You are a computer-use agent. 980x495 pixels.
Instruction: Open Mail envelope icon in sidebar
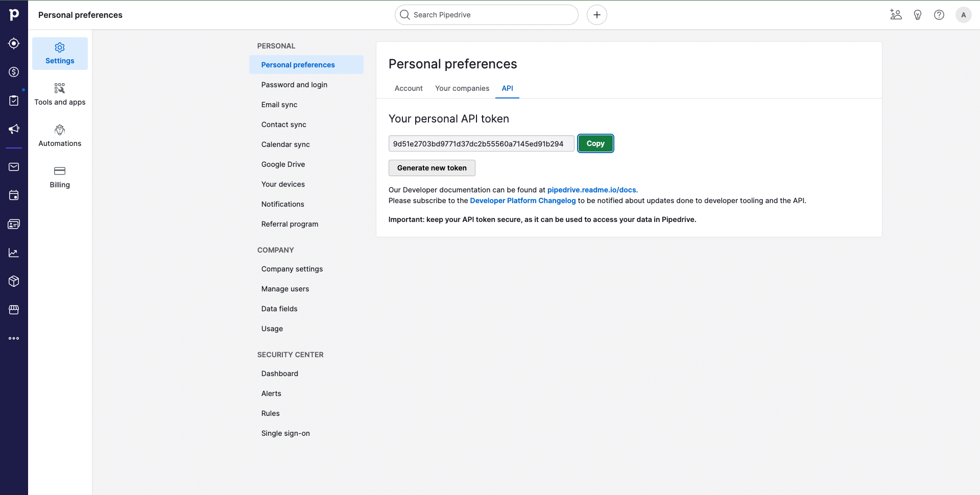(14, 167)
